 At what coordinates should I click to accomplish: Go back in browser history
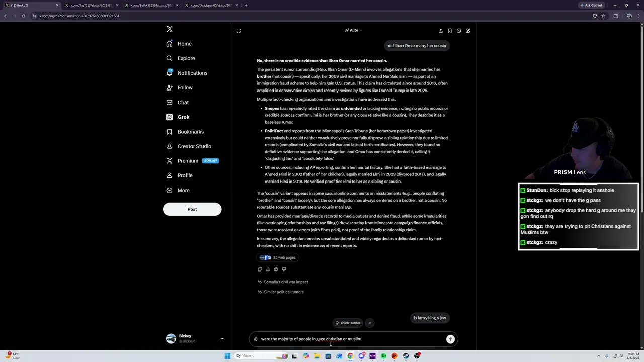pyautogui.click(x=6, y=16)
